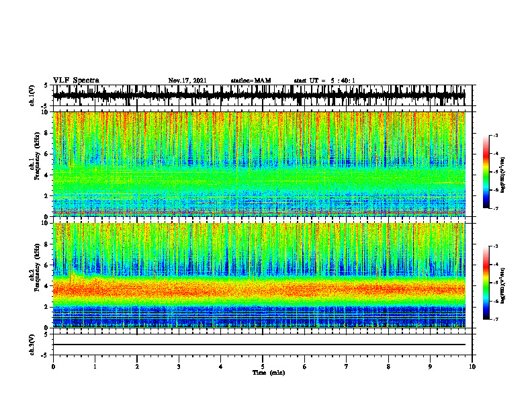
Task: Click the ch.1 voltage waveform panel
Action: point(263,95)
